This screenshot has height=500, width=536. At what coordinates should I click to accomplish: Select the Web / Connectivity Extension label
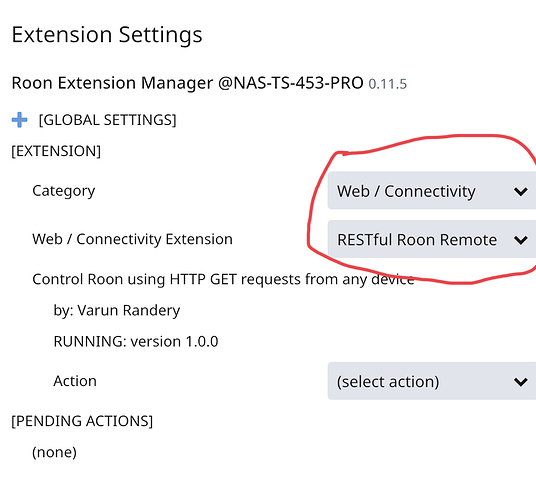[x=132, y=239]
